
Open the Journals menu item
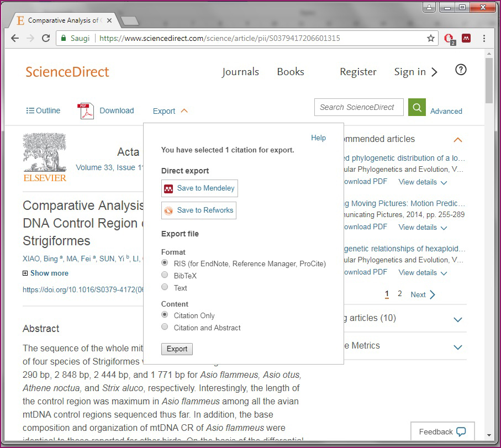(240, 72)
